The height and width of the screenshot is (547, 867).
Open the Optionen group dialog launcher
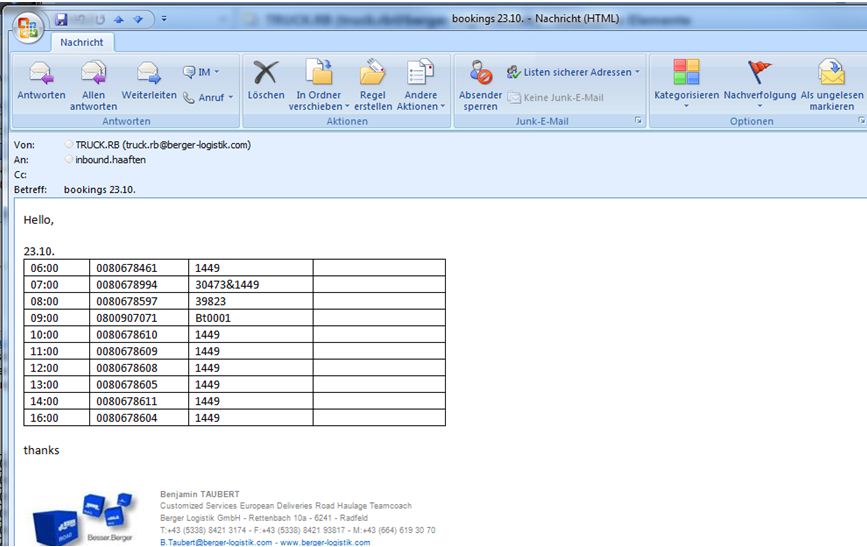[861, 120]
